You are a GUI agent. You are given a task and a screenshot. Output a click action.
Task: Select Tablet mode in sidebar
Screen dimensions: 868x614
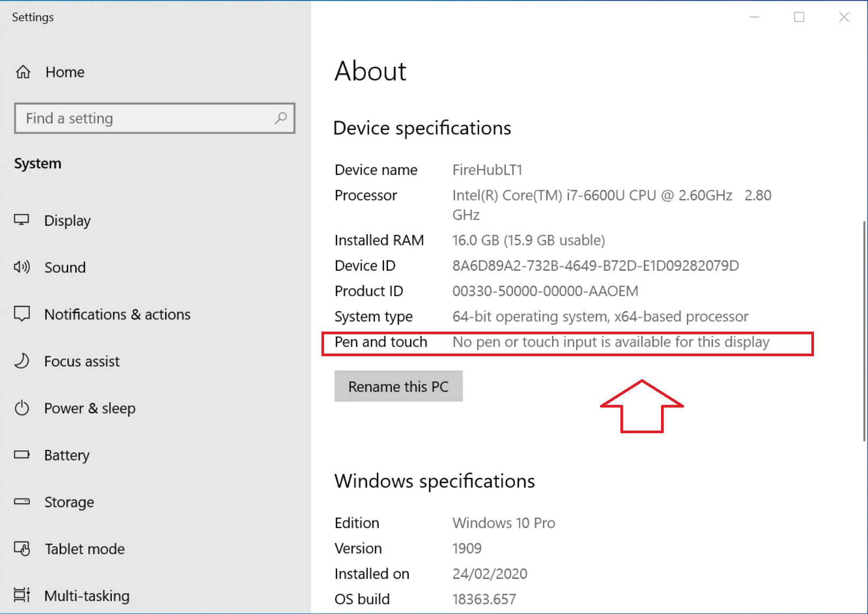pyautogui.click(x=85, y=549)
